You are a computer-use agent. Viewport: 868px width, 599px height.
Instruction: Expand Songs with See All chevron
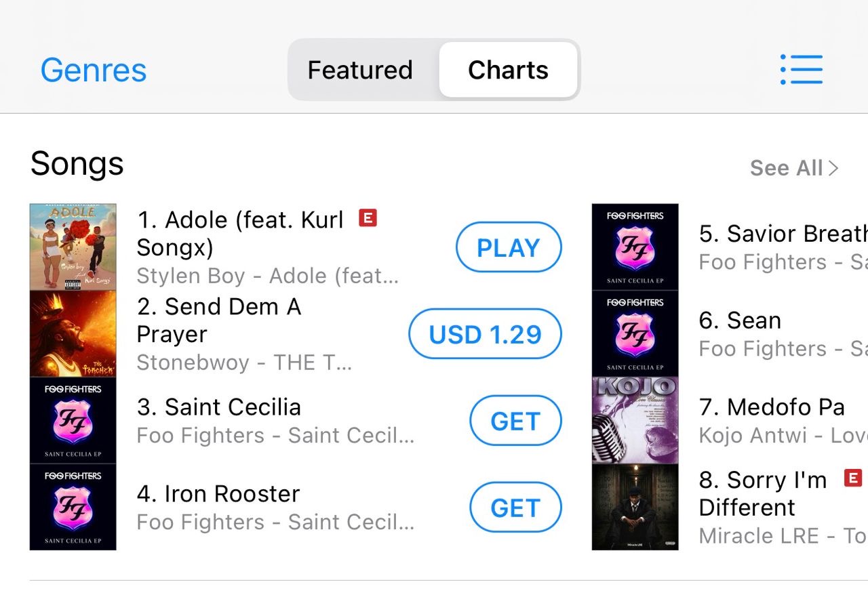(x=794, y=167)
